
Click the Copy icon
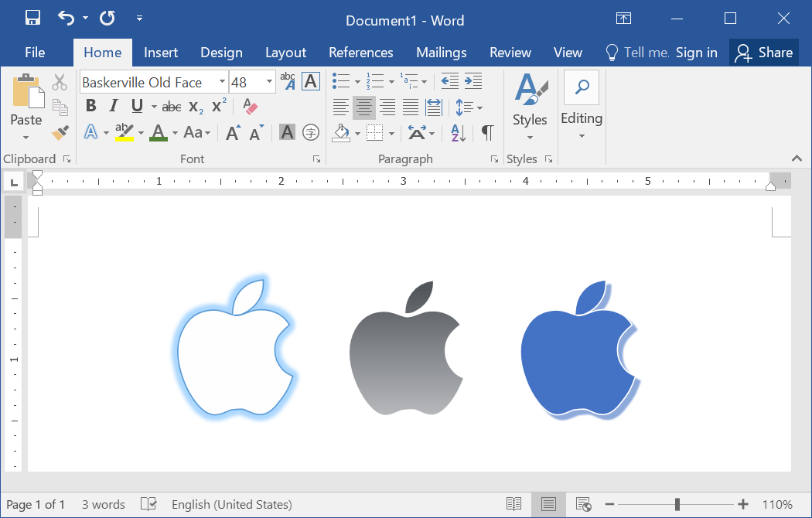60,107
